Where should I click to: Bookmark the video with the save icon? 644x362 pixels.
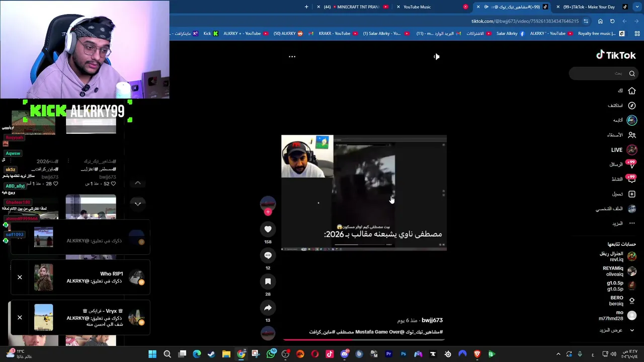click(268, 282)
